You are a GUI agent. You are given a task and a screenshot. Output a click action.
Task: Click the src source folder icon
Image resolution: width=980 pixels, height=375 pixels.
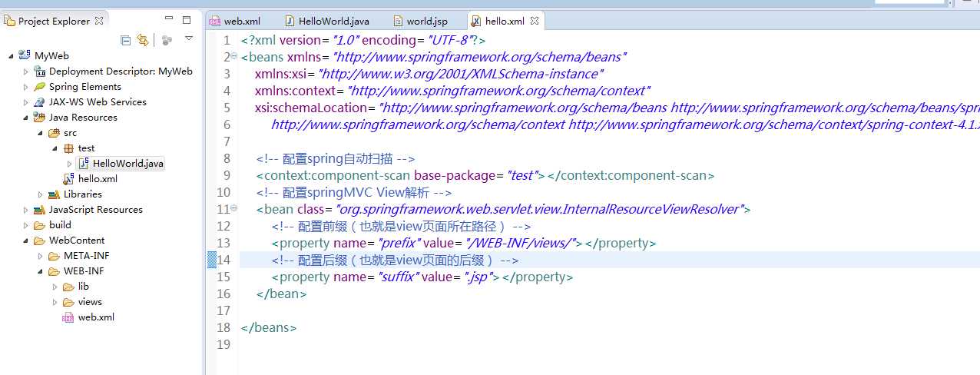pos(55,132)
